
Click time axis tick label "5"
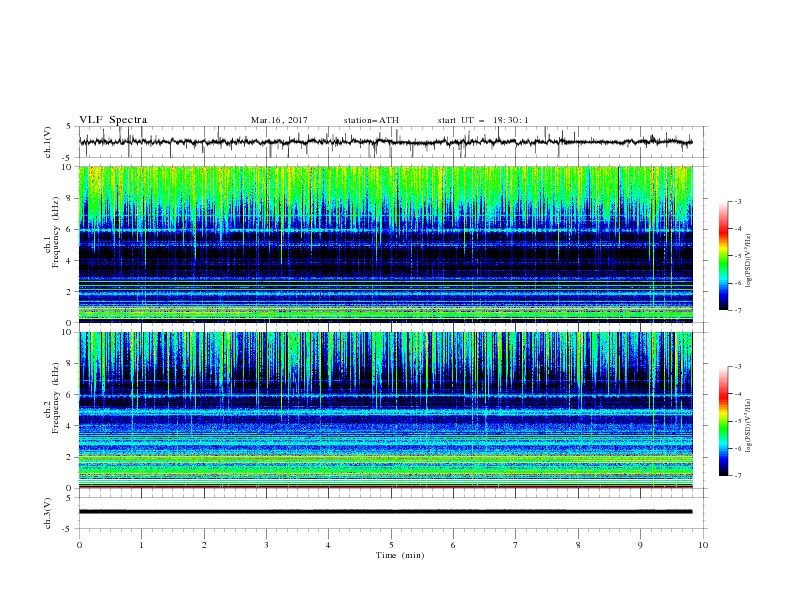click(391, 545)
